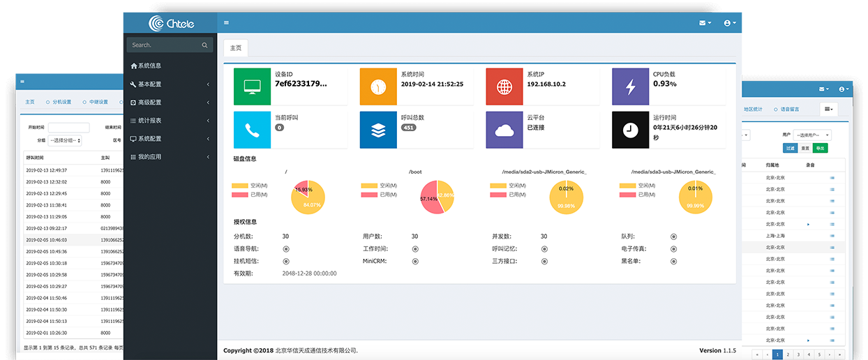Click in the sidebar Search field
868x360 pixels.
164,45
